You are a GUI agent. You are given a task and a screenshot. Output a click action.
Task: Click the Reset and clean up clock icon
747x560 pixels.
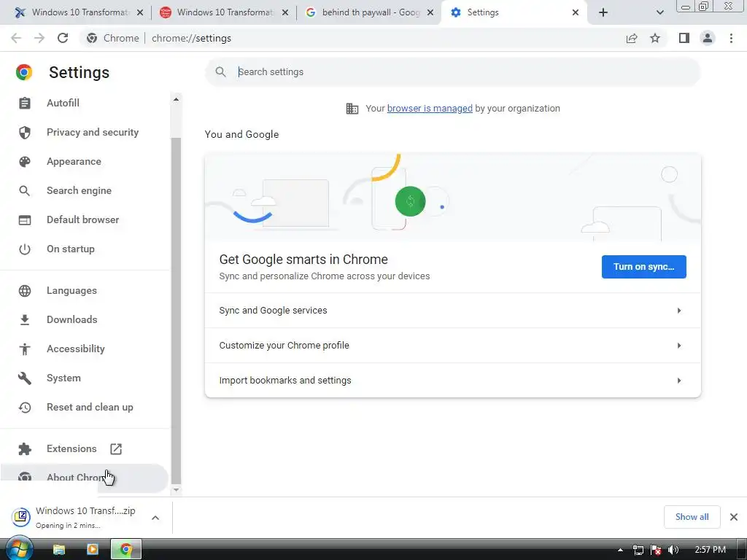[24, 407]
